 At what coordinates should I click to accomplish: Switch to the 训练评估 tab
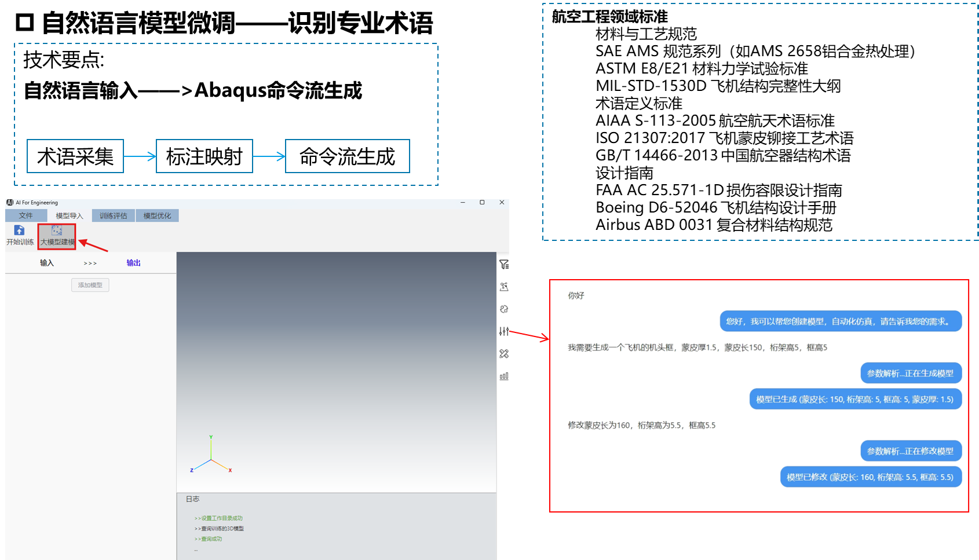pos(113,215)
